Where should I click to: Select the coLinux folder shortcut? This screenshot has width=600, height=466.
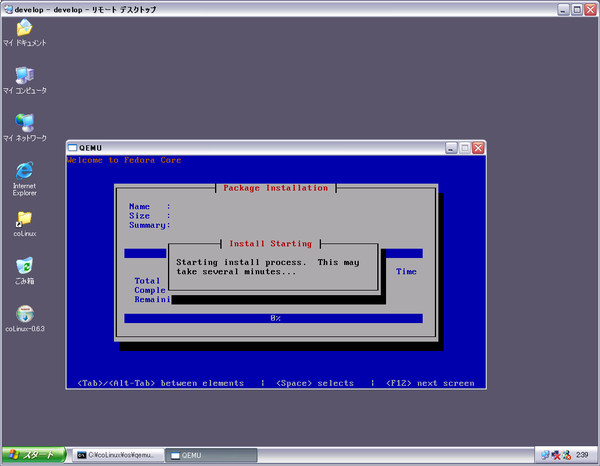[x=24, y=224]
